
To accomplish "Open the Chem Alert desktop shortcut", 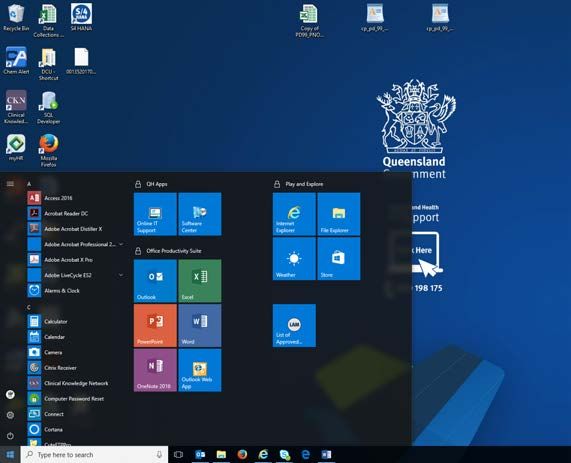I will (16, 60).
